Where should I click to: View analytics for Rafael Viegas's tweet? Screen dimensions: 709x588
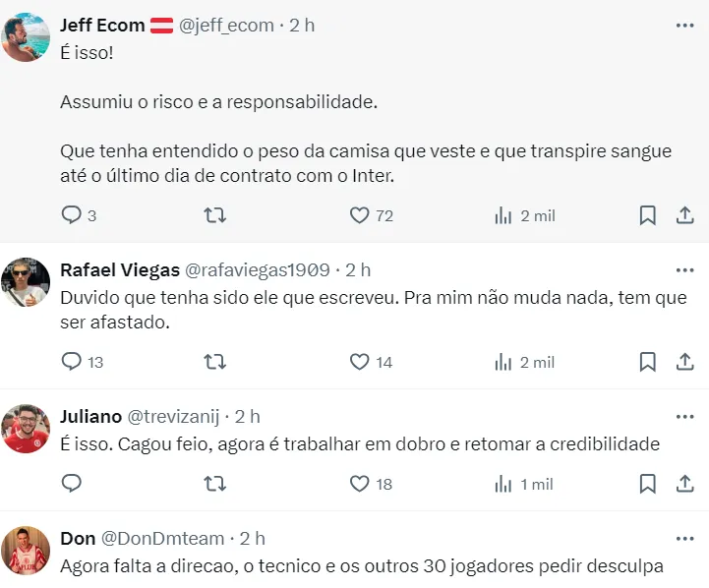[x=503, y=362]
